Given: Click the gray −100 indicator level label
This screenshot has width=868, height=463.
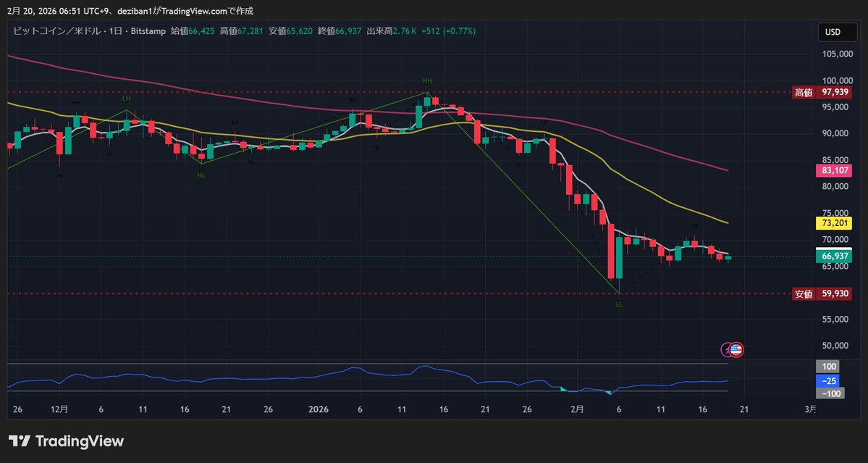Looking at the screenshot, I should [x=830, y=393].
